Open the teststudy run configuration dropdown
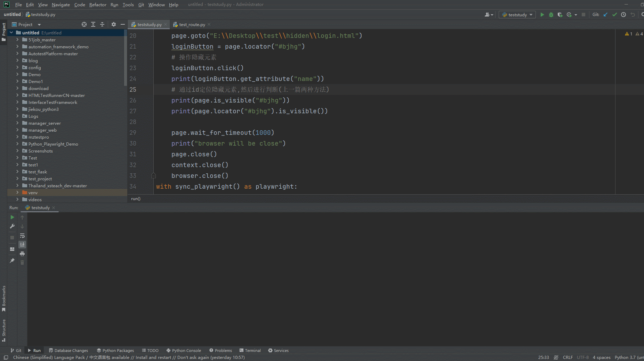 click(x=517, y=15)
